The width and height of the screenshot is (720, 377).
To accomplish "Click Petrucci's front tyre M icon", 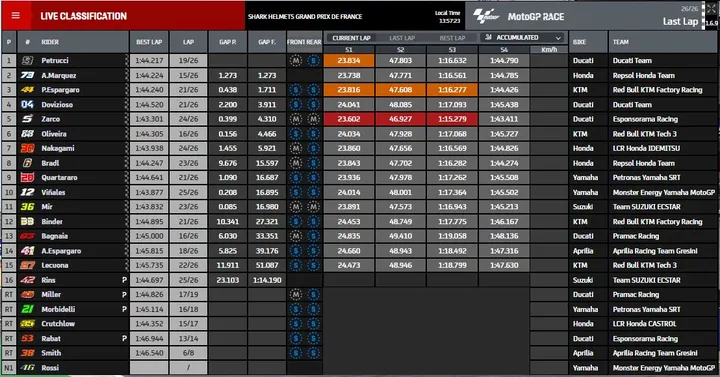I will (x=296, y=60).
